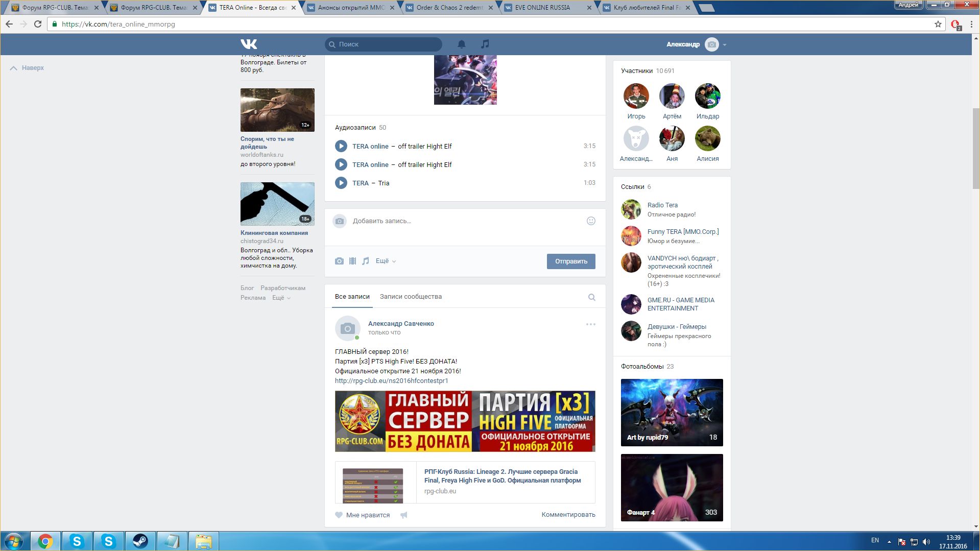Screen dimensions: 980x551
Task: Open post options three-dots menu
Action: tap(591, 324)
